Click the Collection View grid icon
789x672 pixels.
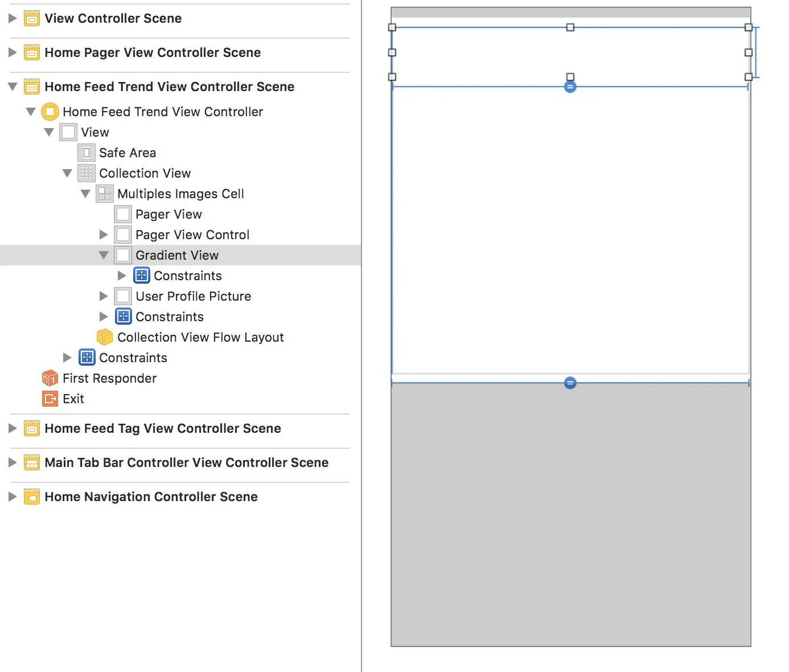click(x=87, y=173)
